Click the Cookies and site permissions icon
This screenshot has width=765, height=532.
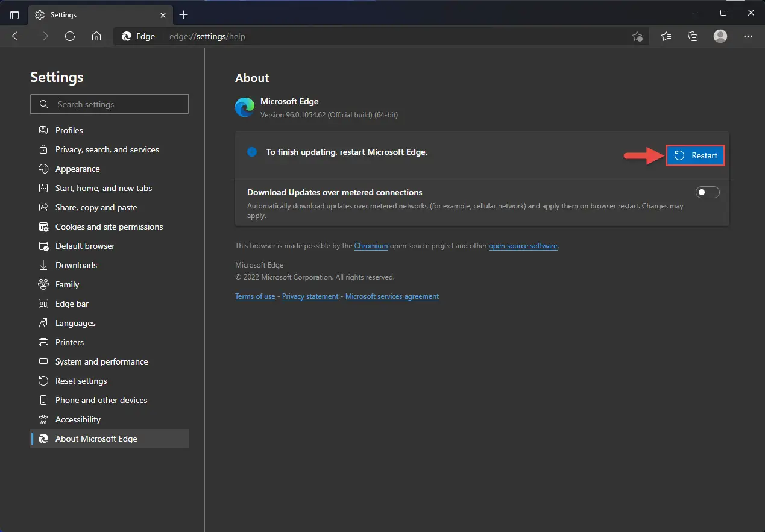(43, 227)
